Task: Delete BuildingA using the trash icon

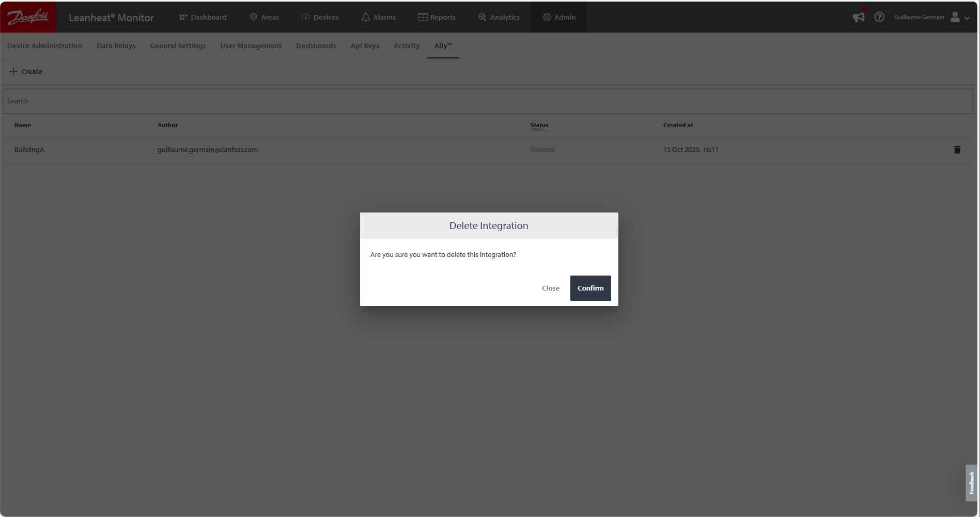Action: (x=957, y=149)
